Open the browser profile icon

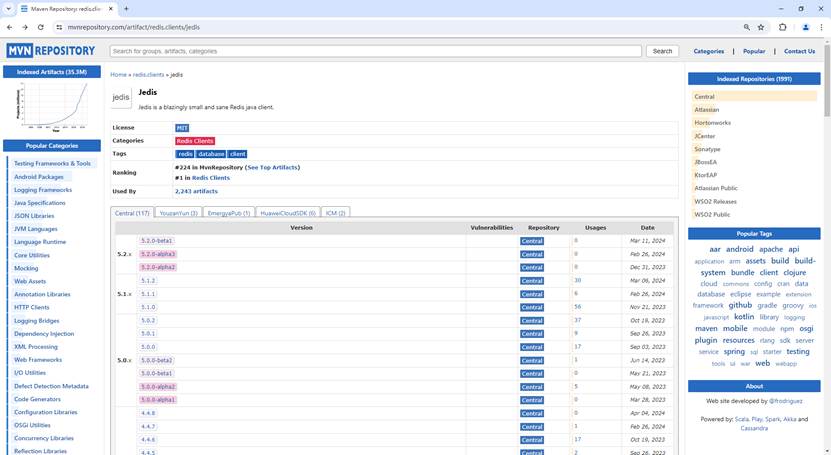click(806, 27)
